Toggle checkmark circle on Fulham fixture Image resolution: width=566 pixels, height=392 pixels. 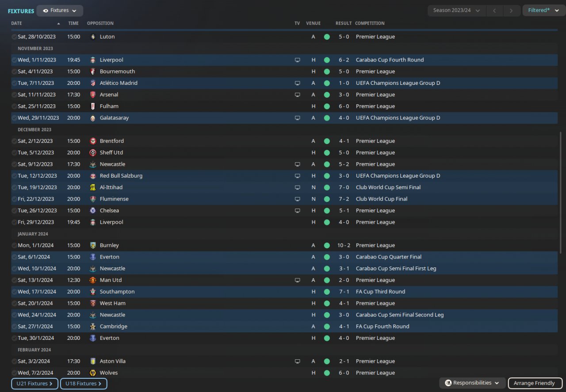pos(14,106)
